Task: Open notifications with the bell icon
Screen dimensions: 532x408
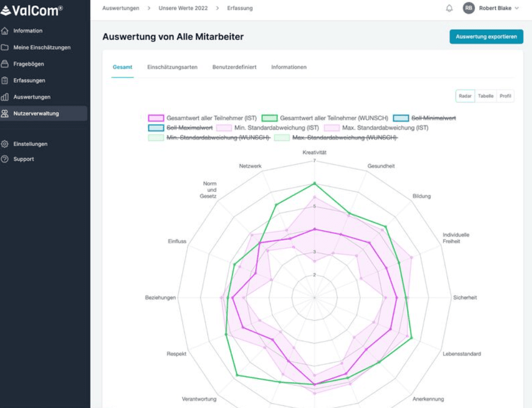Action: pos(449,8)
